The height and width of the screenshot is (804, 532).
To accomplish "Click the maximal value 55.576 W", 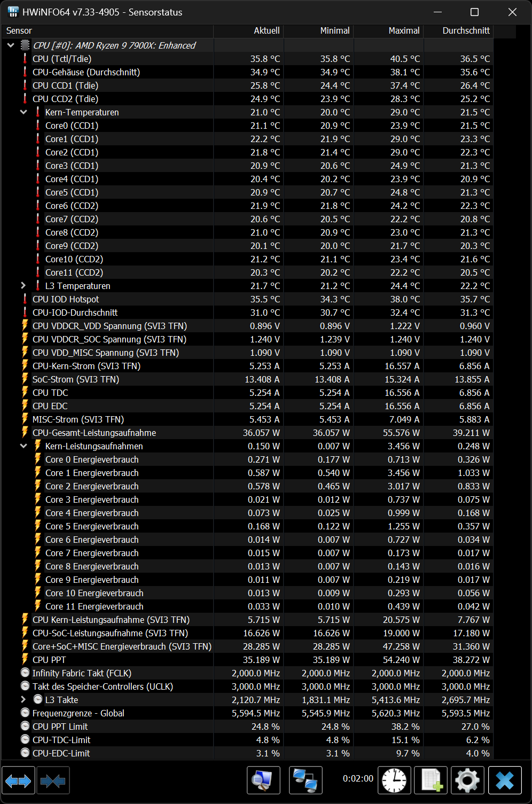I will (401, 433).
